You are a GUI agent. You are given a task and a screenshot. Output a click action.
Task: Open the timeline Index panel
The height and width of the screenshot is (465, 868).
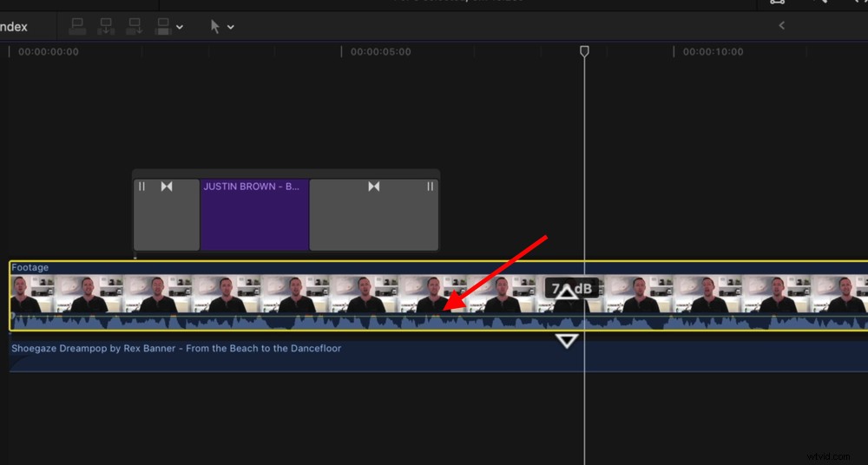point(12,27)
